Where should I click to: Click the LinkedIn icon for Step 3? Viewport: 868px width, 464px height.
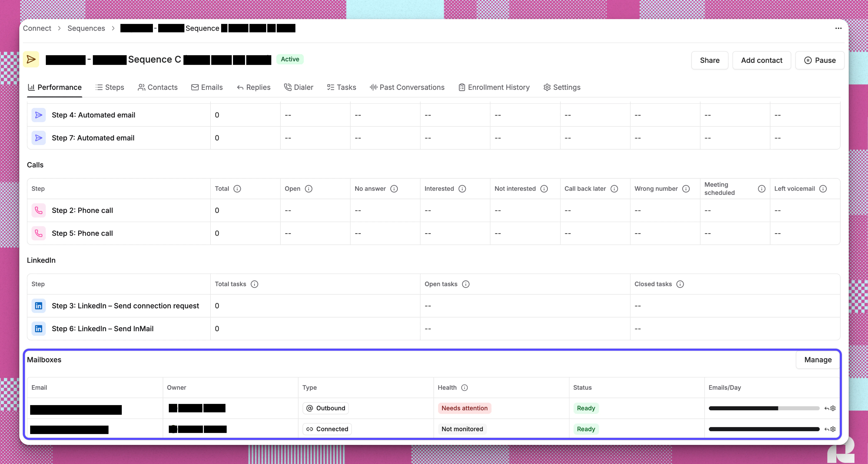click(39, 306)
